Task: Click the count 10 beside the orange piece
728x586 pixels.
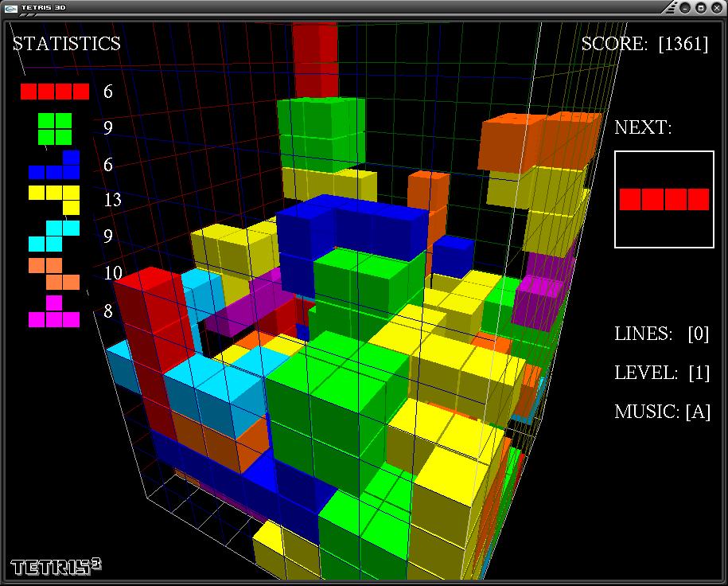Action: [113, 273]
